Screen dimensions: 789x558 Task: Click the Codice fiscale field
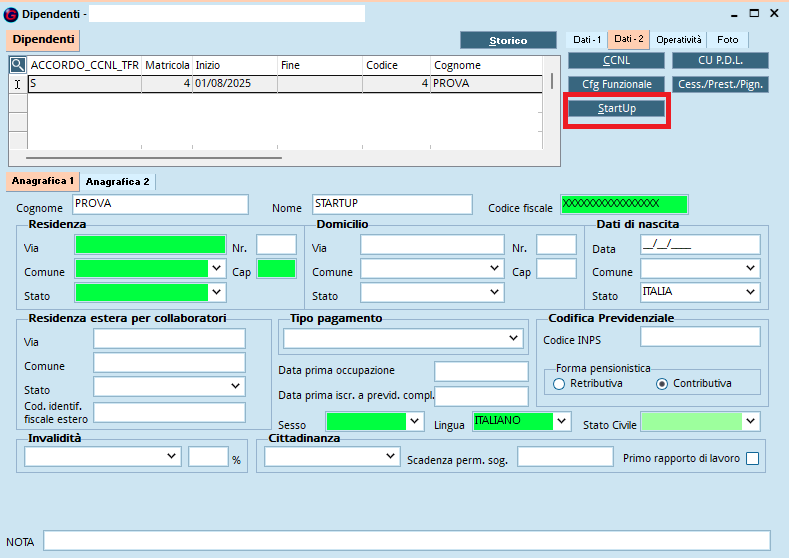click(x=624, y=204)
